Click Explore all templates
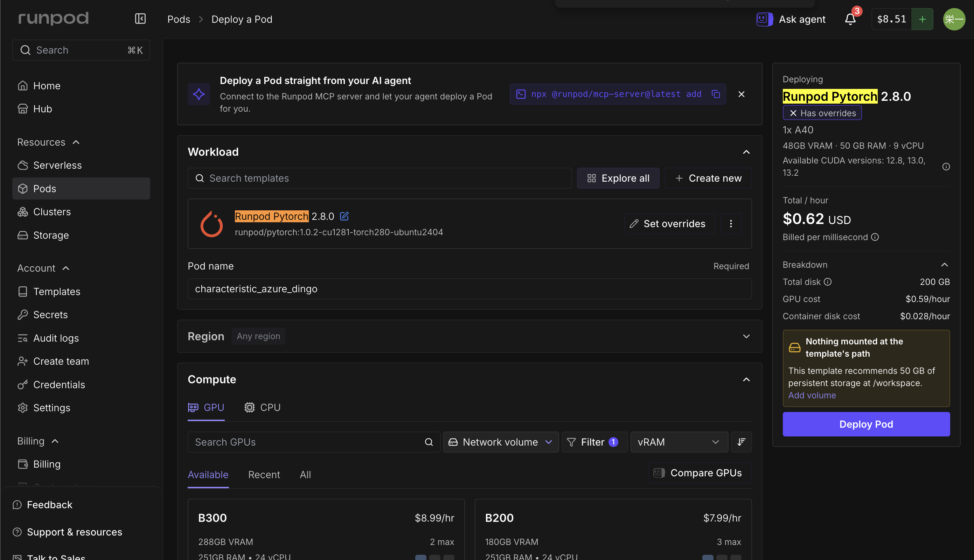This screenshot has width=974, height=560. coord(618,178)
